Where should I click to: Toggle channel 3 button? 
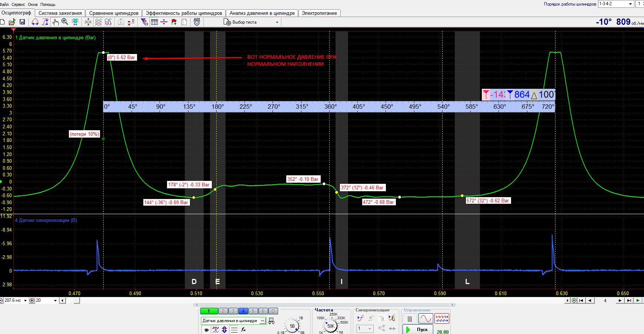point(233,311)
